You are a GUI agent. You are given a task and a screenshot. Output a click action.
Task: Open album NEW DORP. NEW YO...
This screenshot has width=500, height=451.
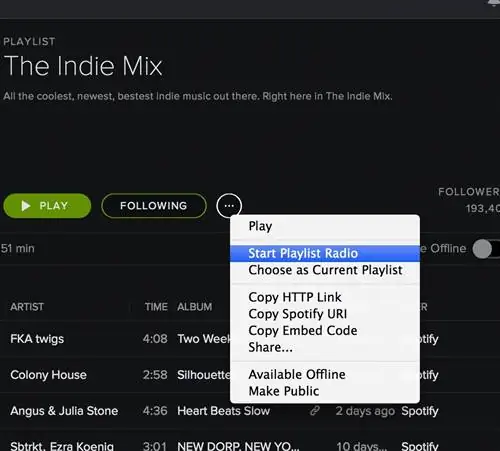(x=238, y=446)
